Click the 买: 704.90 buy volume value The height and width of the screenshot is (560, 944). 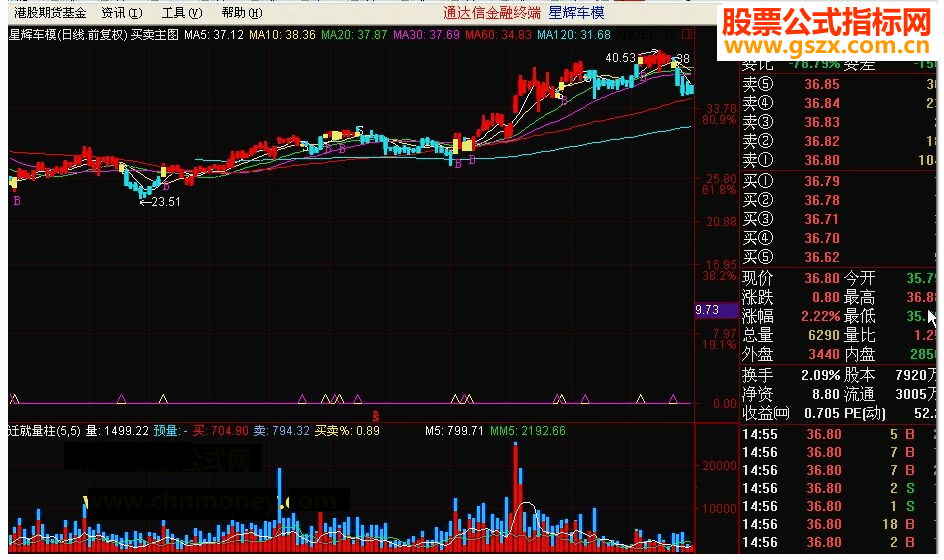tap(220, 431)
